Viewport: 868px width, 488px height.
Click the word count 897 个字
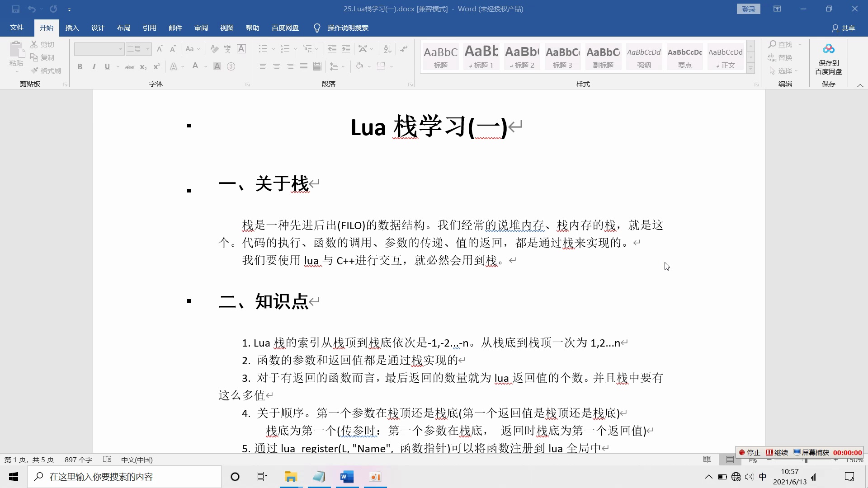[x=78, y=460]
